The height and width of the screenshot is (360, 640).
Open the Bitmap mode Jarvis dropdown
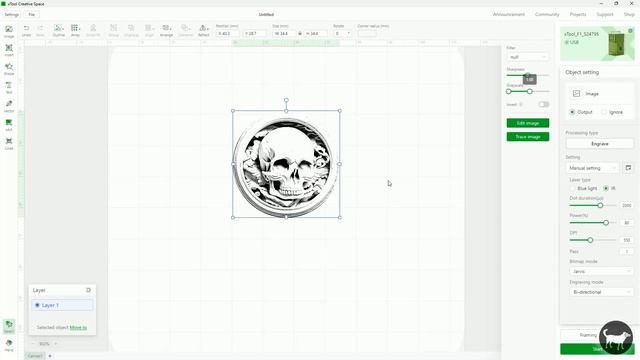coord(601,271)
